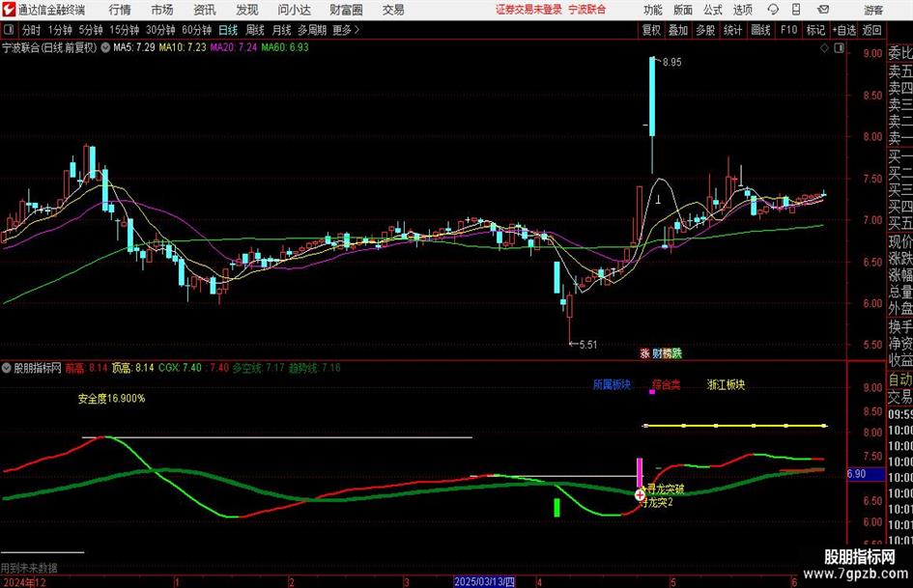Viewport: 913px width, 588px height.
Task: Switch to the 月线 monthly tab
Action: (282, 30)
